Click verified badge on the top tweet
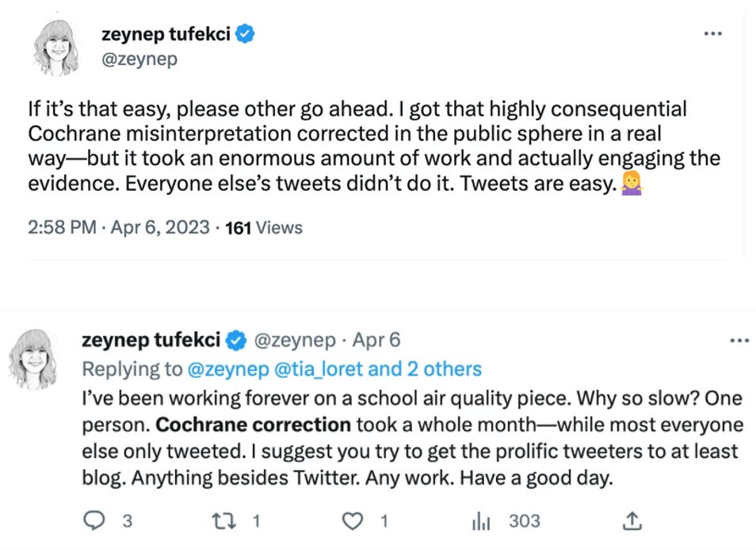Viewport: 756px width, 550px height. (246, 34)
